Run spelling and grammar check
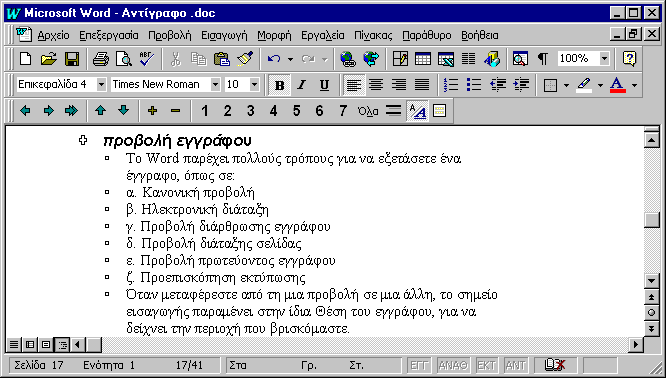The image size is (666, 378). (147, 59)
